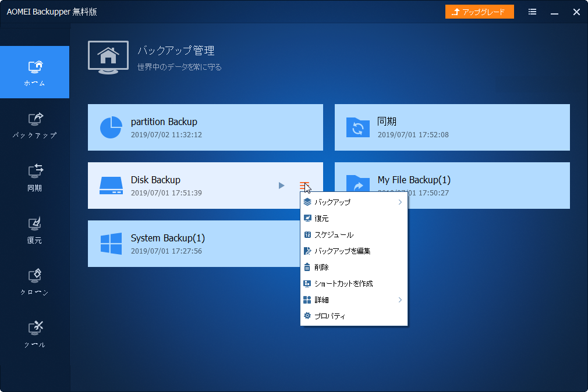The image size is (588, 392).
Task: Click the pencil icon beside バックアップを編集
Action: 307,251
